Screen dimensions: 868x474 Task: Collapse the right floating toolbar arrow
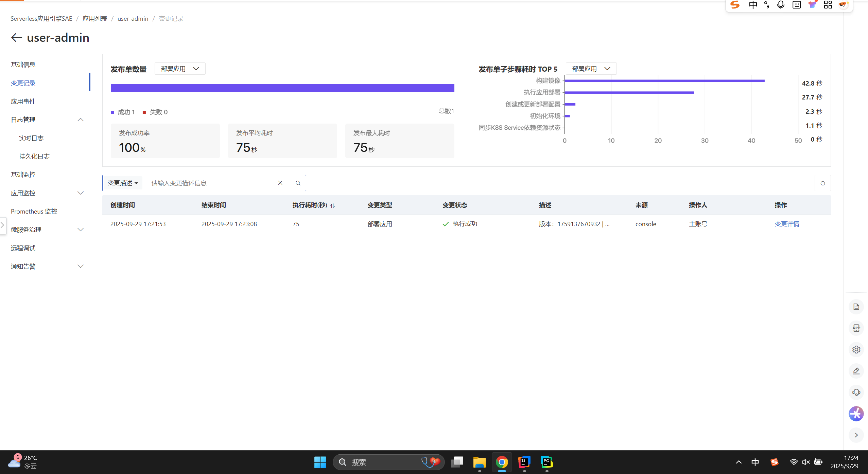click(856, 435)
